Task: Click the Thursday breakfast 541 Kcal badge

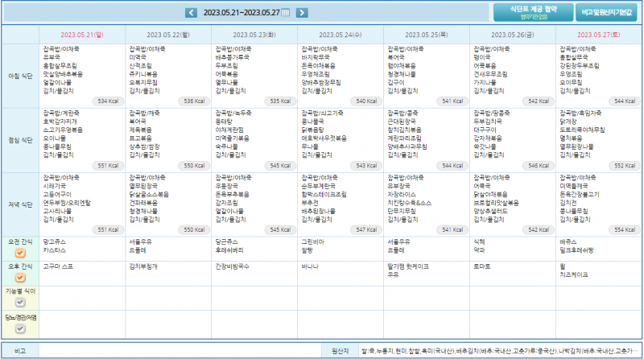Action: point(452,101)
